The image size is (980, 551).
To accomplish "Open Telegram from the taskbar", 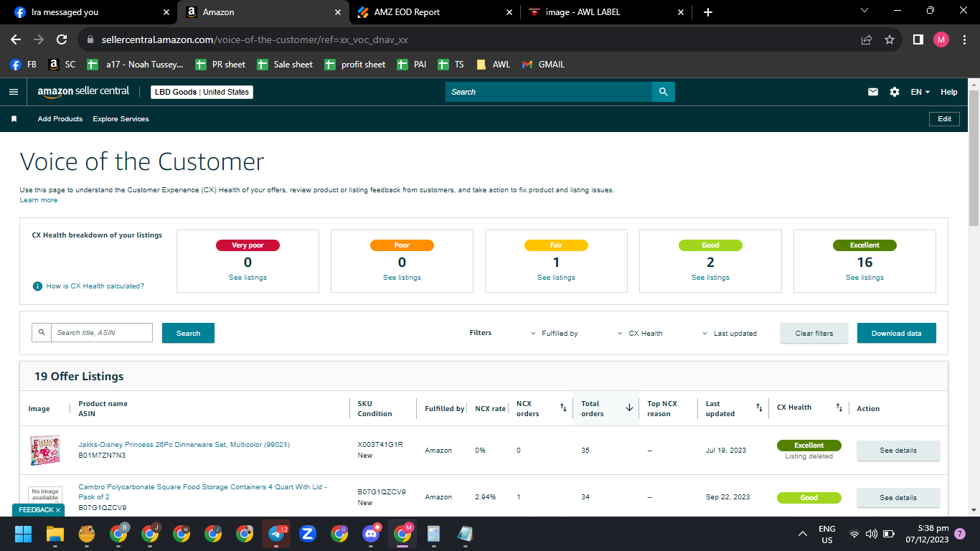I will coord(276,534).
